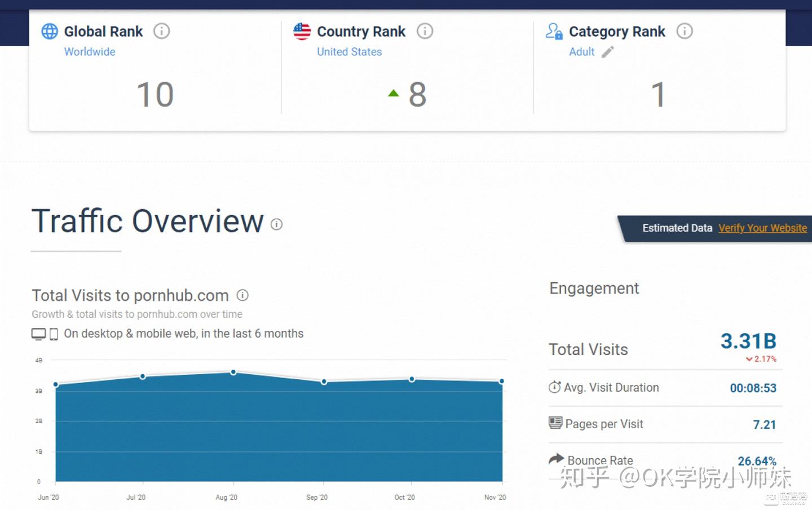The height and width of the screenshot is (510, 812).
Task: Select the Jul '20 chart data point
Action: (143, 376)
